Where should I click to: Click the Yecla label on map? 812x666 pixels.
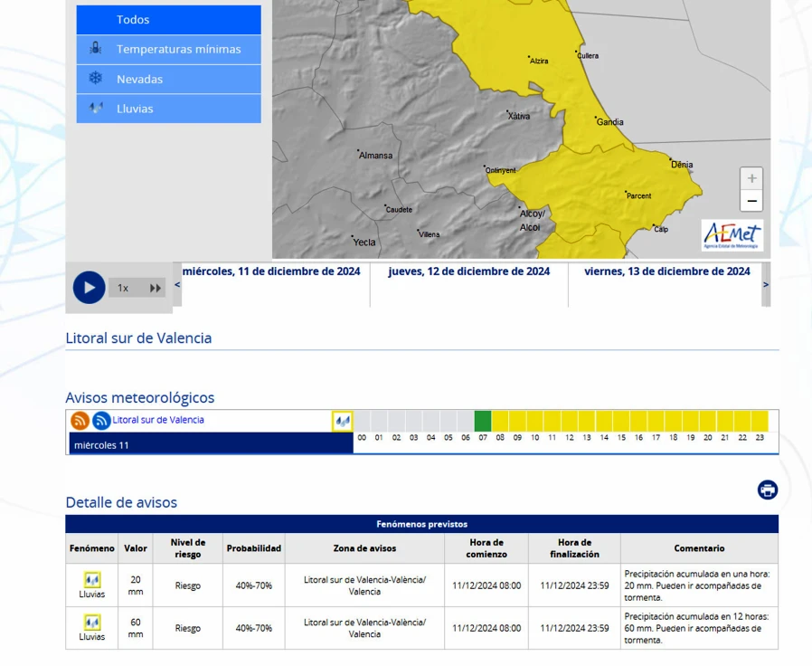(x=364, y=242)
